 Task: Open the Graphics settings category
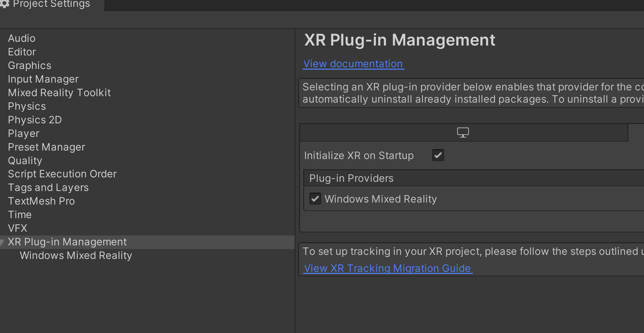(x=30, y=66)
